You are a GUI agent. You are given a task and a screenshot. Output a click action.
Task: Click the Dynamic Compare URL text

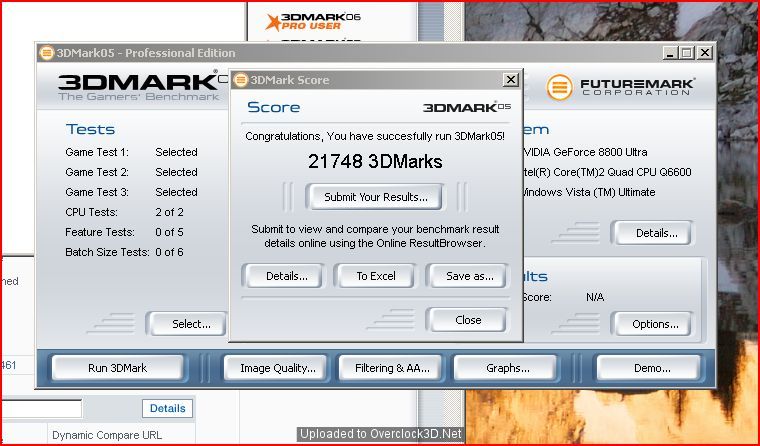coord(107,435)
